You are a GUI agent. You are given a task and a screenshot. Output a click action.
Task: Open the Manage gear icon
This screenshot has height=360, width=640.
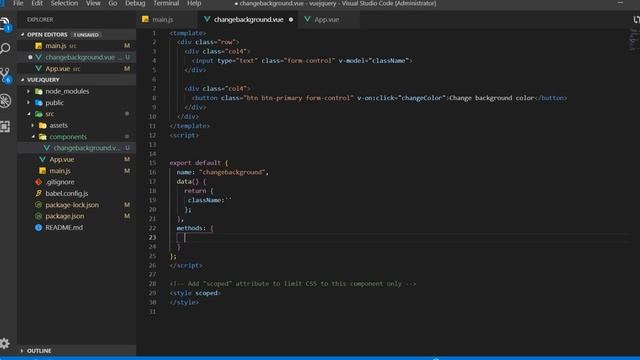[x=4, y=343]
